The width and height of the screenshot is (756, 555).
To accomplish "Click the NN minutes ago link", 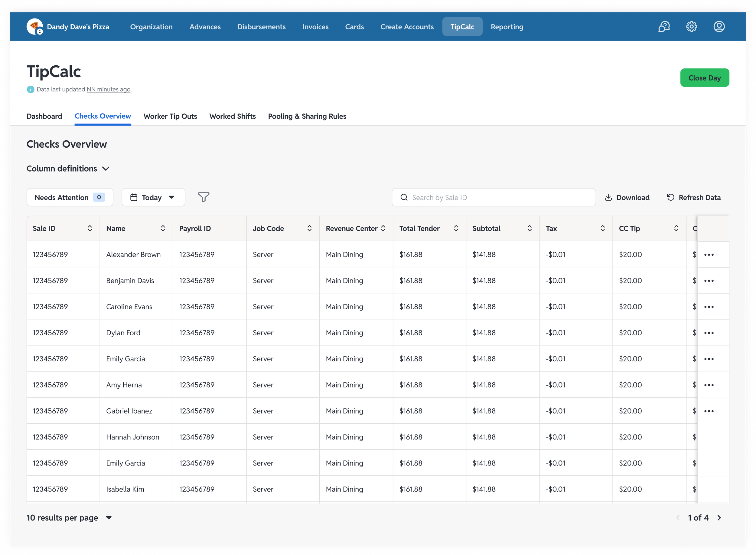I will coord(109,89).
